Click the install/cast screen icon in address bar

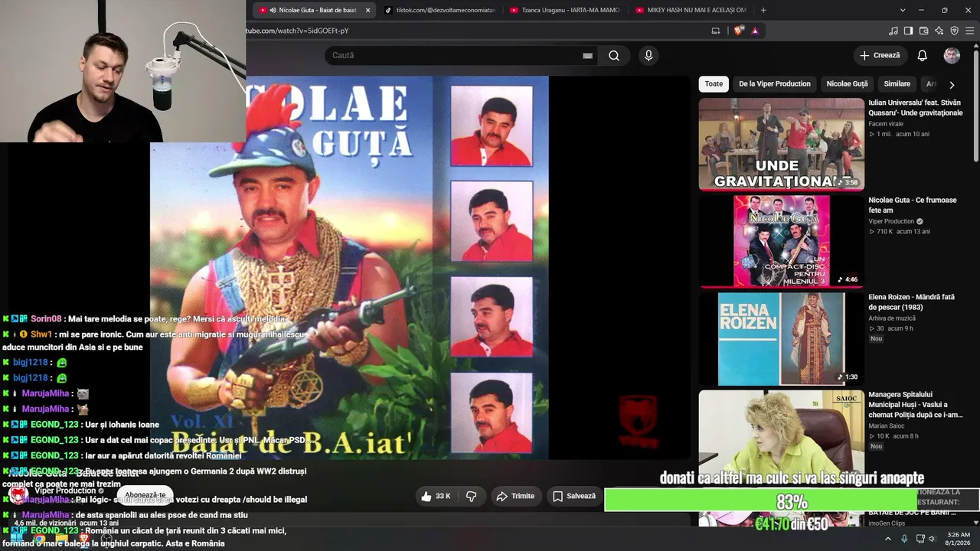[716, 31]
